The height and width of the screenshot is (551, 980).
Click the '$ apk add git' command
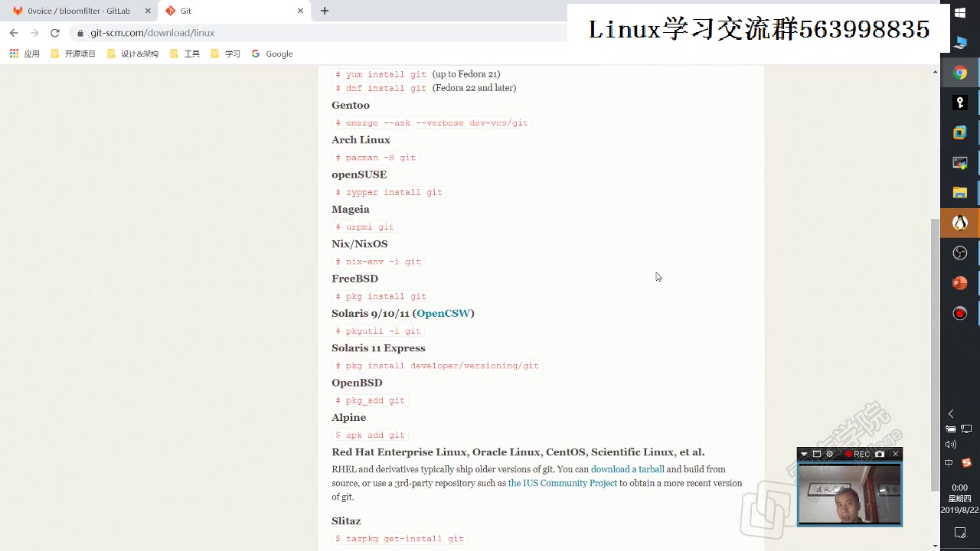tap(370, 435)
